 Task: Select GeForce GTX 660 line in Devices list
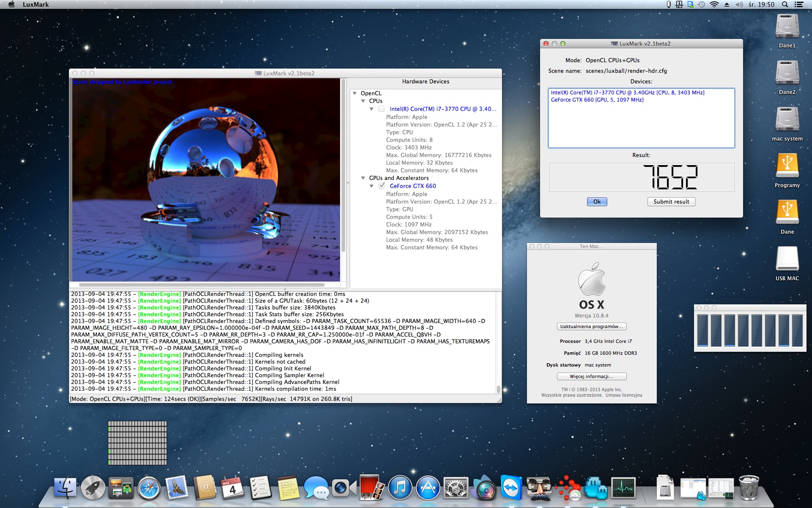[597, 100]
